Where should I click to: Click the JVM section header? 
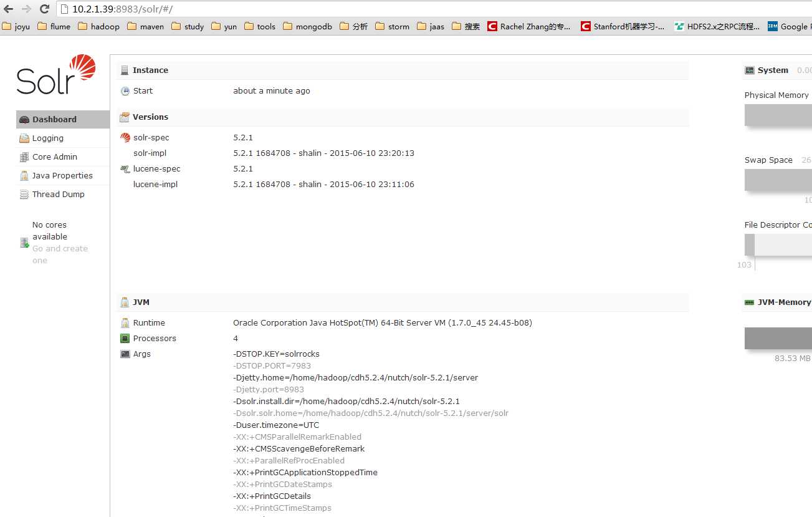[x=403, y=302]
